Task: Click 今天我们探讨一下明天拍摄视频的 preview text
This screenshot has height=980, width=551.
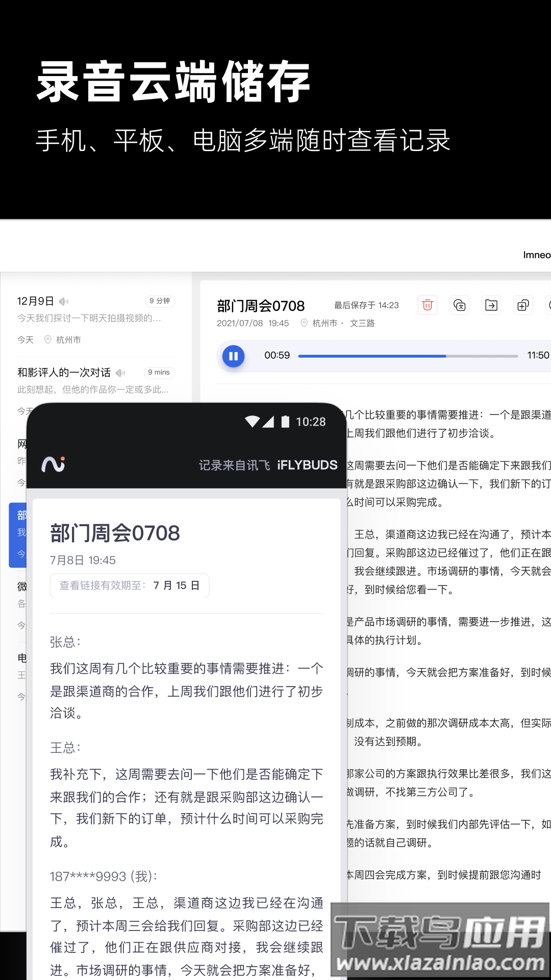Action: click(x=89, y=318)
